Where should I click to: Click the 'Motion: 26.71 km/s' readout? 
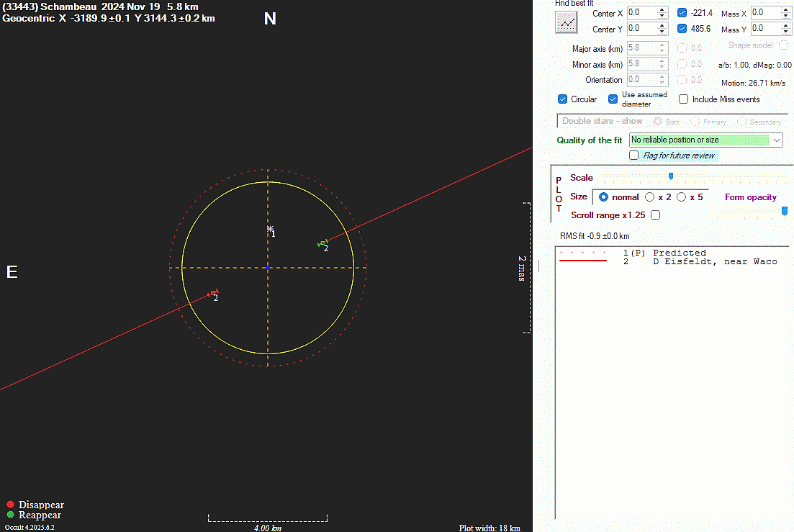point(753,83)
